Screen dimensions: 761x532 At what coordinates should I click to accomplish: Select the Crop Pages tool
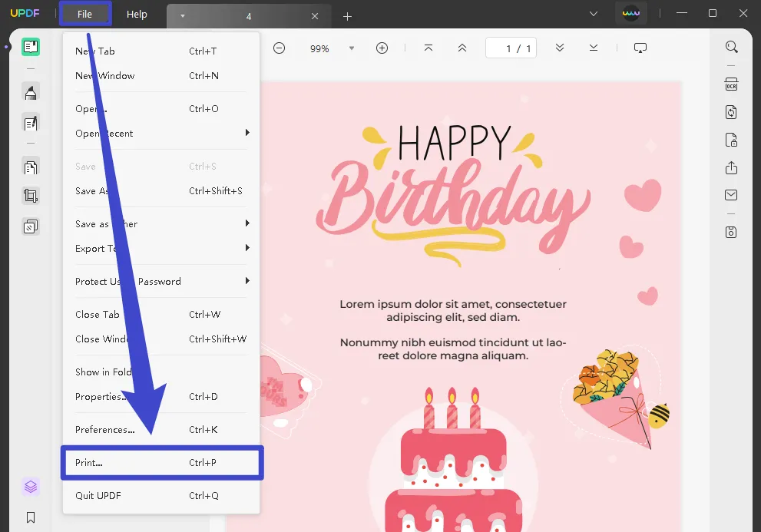click(x=31, y=195)
